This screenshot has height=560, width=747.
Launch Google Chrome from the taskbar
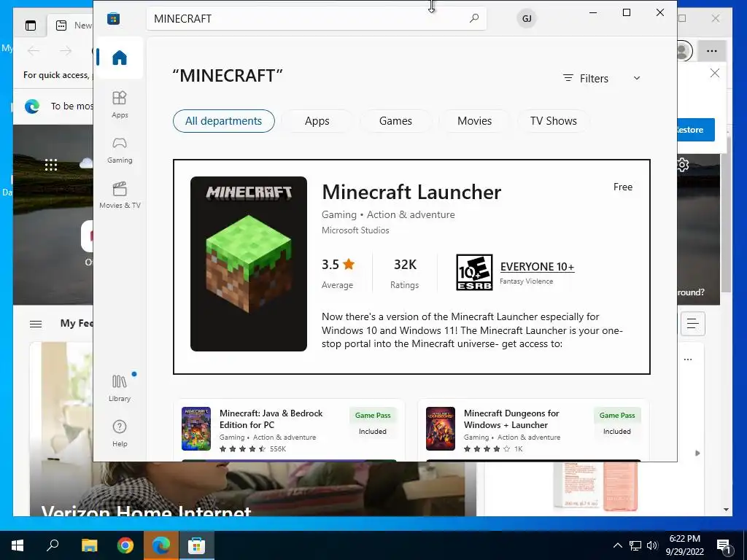tap(125, 545)
